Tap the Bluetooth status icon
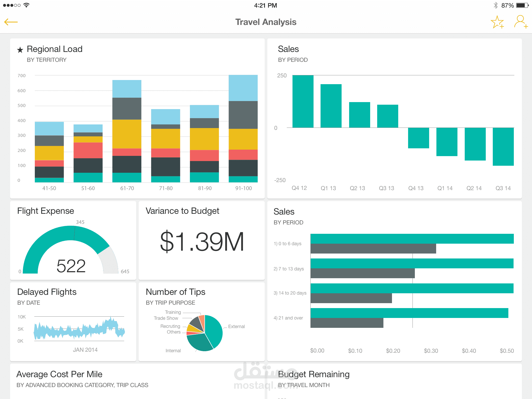532x399 pixels. click(496, 5)
